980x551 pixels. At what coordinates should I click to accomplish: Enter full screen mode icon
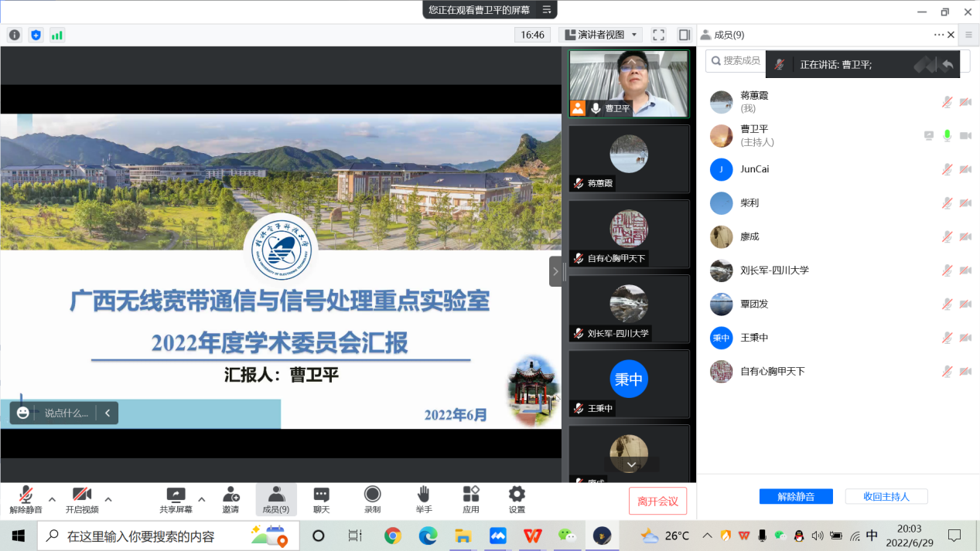658,35
